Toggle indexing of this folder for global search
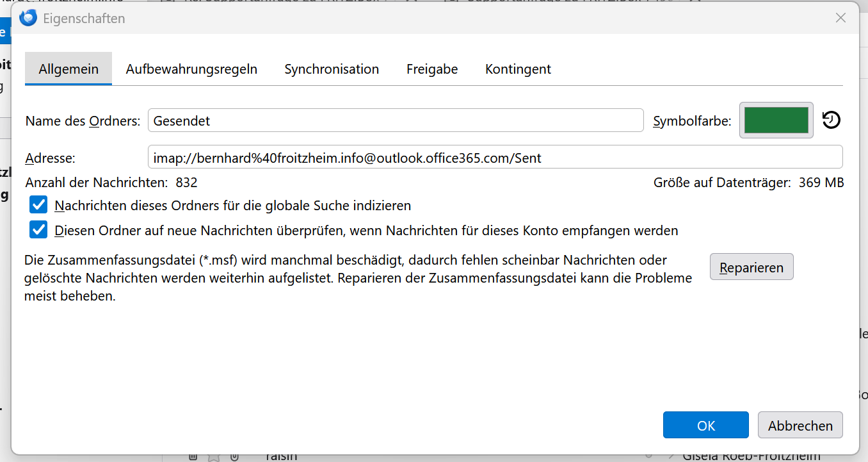868x462 pixels. click(39, 205)
